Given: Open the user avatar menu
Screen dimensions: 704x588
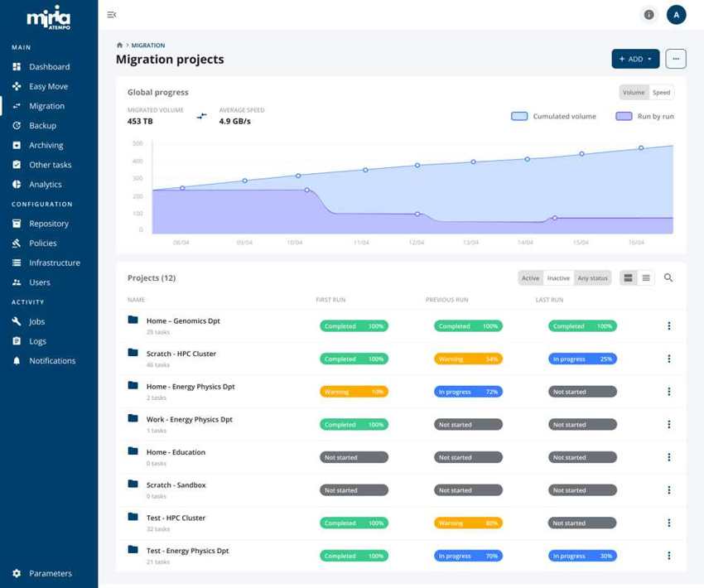Looking at the screenshot, I should (x=676, y=15).
